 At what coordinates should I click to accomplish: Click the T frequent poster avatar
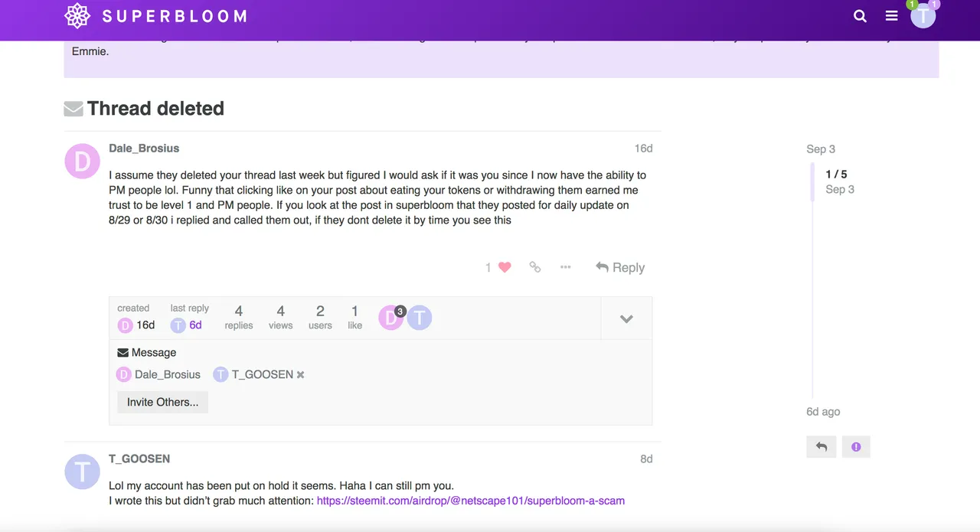pos(420,318)
